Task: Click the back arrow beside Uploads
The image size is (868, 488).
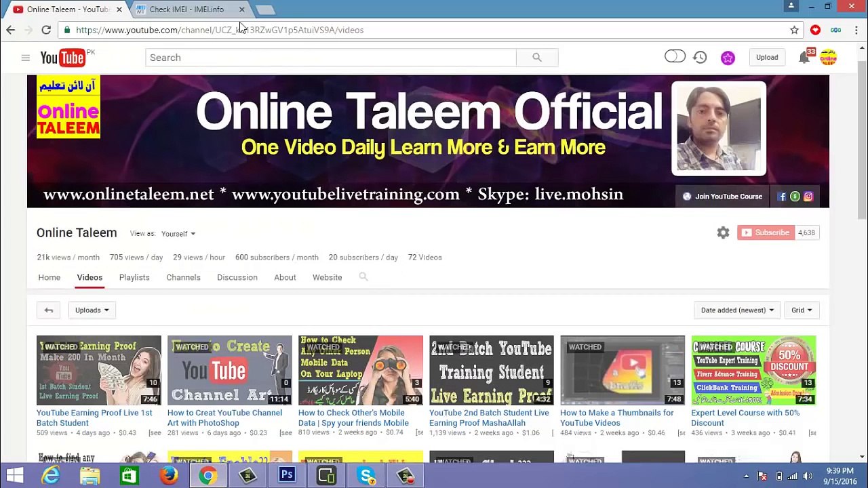Action: (x=49, y=310)
